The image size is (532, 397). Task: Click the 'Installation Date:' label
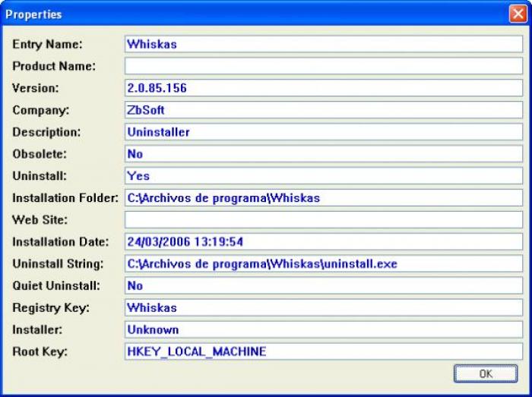tap(61, 242)
